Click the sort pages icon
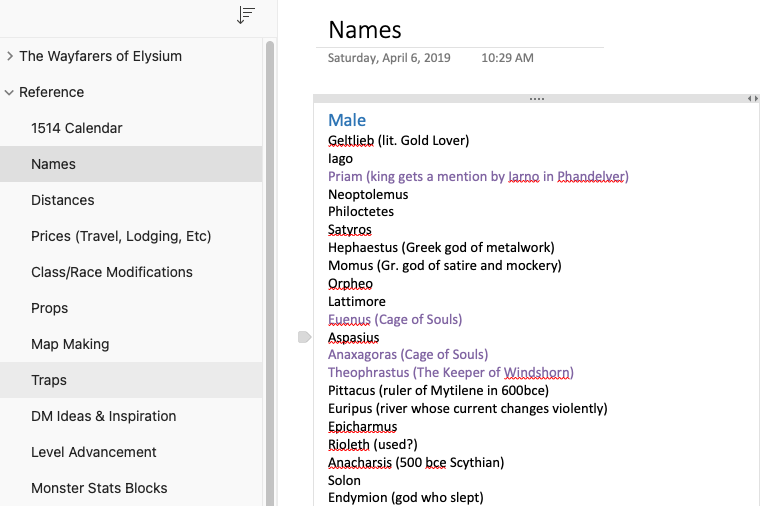Viewport: 772px width, 506px height. (246, 15)
